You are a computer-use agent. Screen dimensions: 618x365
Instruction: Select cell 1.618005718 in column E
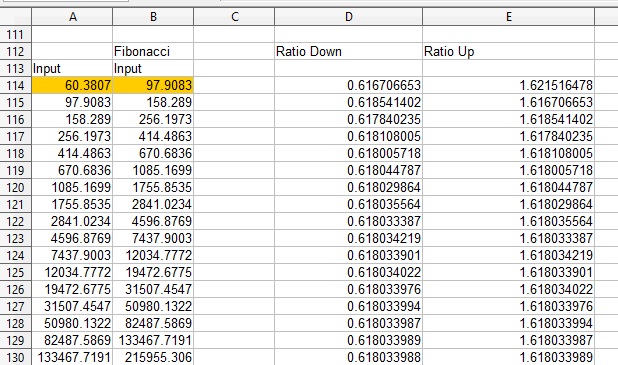(x=508, y=170)
